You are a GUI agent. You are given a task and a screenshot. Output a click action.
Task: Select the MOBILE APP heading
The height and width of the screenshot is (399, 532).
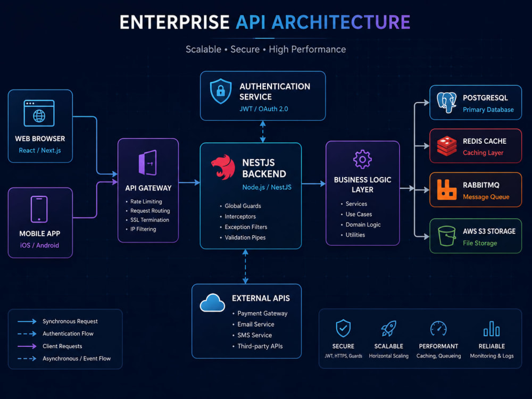tap(40, 234)
